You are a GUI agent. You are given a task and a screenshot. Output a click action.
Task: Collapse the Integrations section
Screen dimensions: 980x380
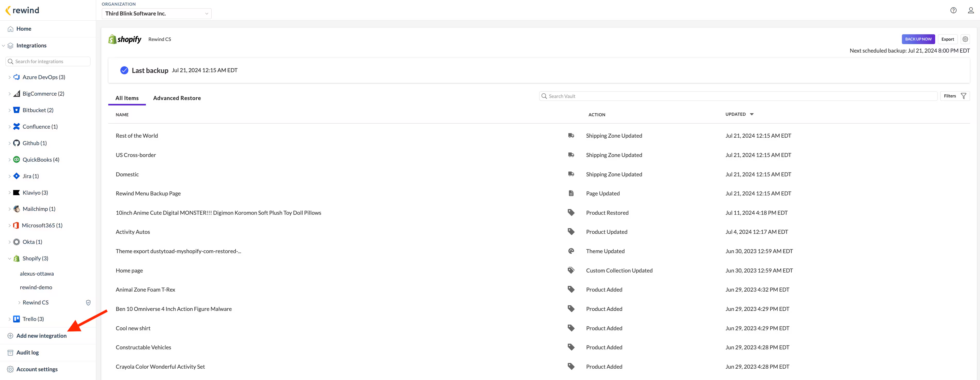coord(3,46)
